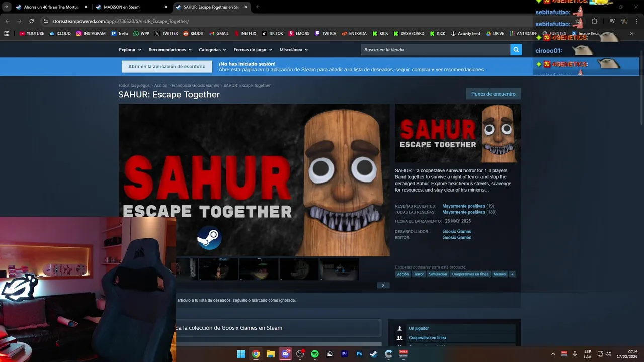Expand the Explorar store menu
This screenshot has width=644, height=362.
click(130, 50)
